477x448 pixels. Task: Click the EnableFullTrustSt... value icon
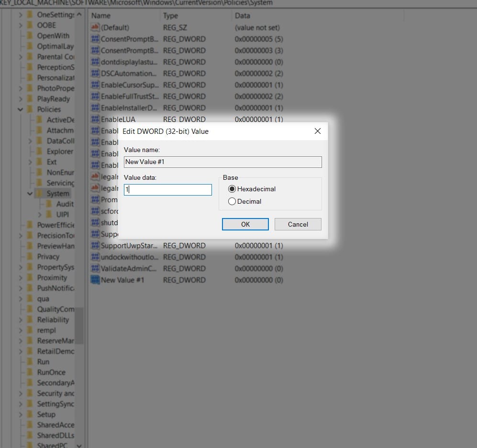coord(95,97)
